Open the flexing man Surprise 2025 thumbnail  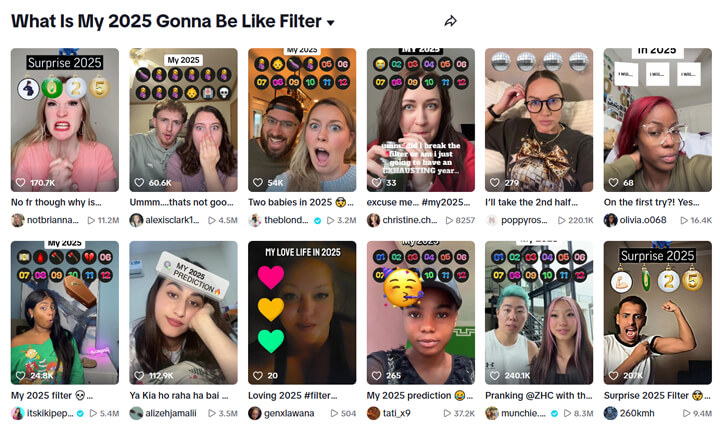[x=658, y=313]
